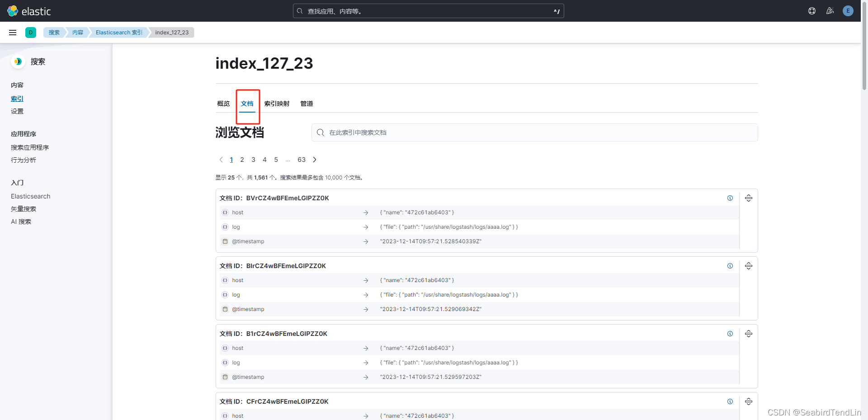Click the Elastic logo
868x420 pixels.
29,11
